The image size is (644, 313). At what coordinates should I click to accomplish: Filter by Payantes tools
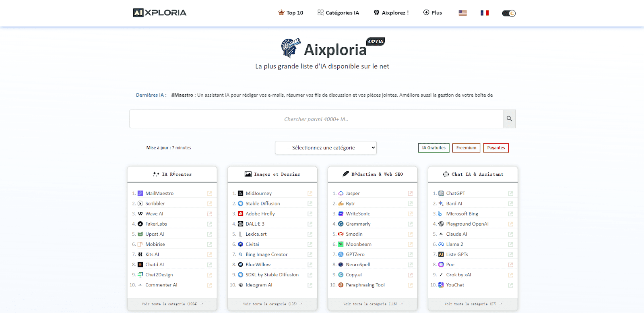(496, 148)
